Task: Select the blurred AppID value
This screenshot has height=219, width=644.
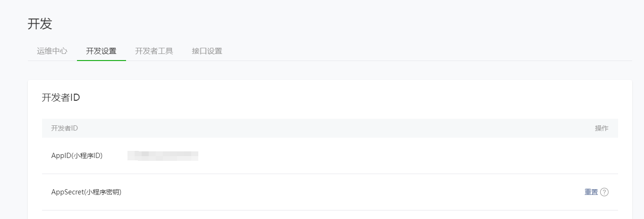Action: tap(163, 155)
